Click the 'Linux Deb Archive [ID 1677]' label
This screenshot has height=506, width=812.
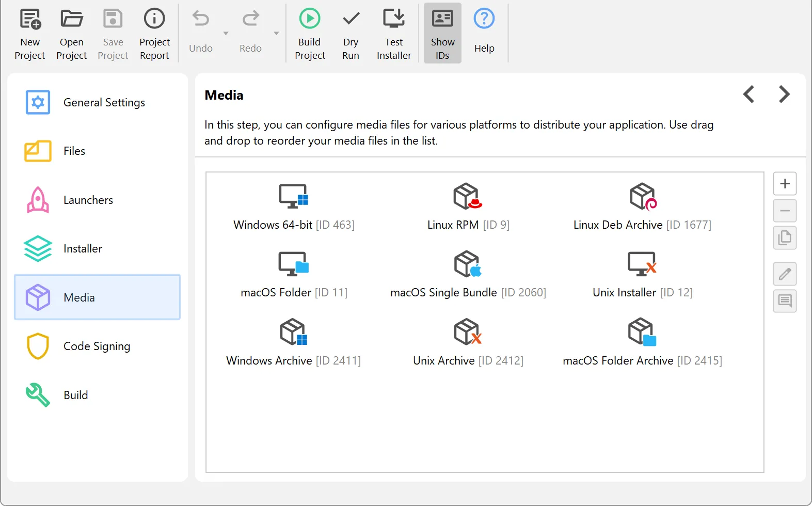point(642,225)
